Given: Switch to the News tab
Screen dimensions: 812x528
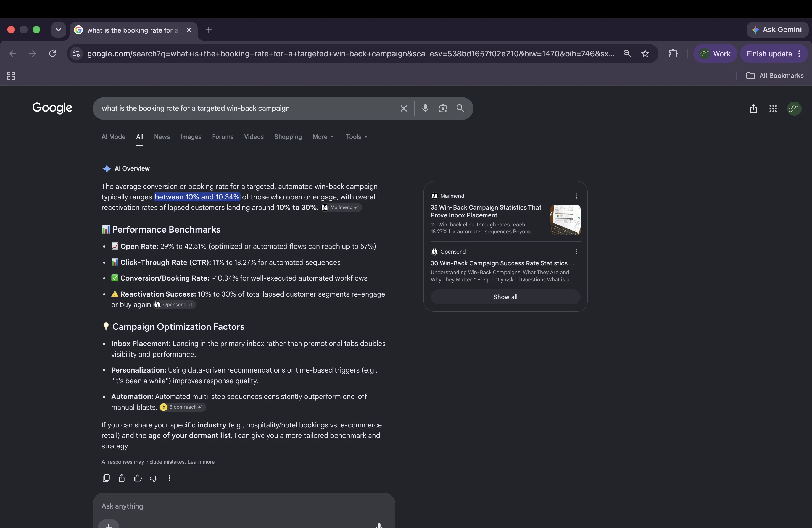Looking at the screenshot, I should pyautogui.click(x=162, y=137).
